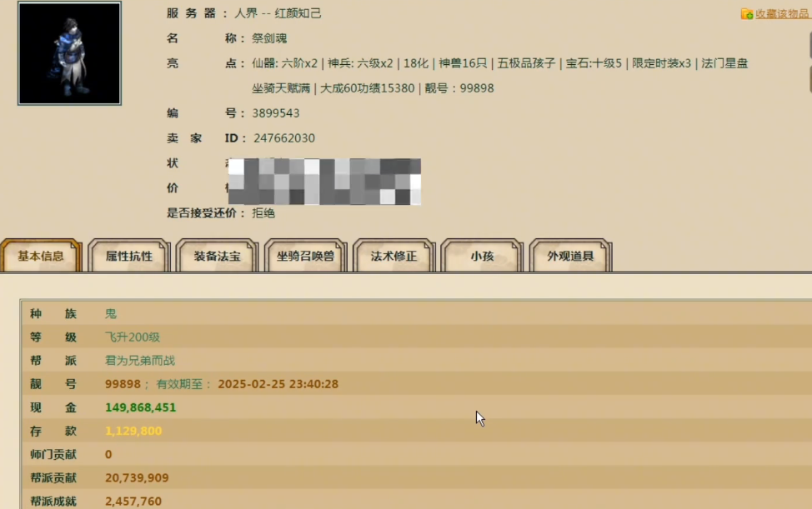Screen dimensions: 812x509
Task: Click the cash value 149,868,451
Action: tap(140, 408)
